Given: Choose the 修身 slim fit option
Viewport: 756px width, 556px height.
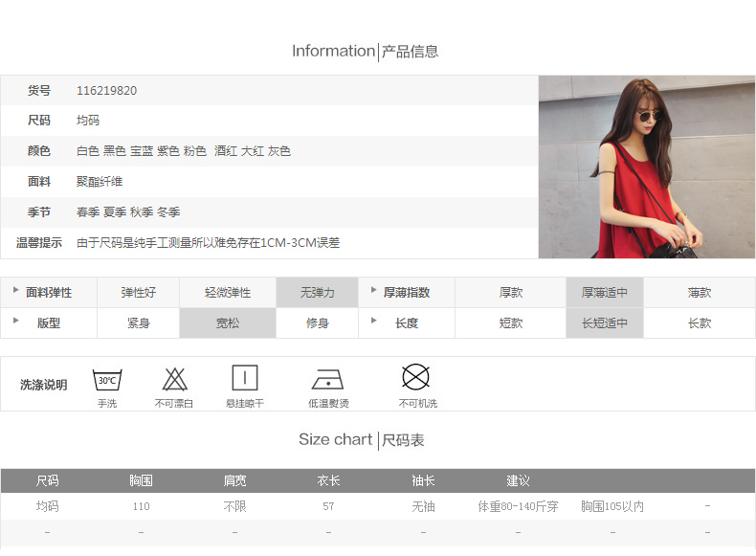Looking at the screenshot, I should pos(317,323).
